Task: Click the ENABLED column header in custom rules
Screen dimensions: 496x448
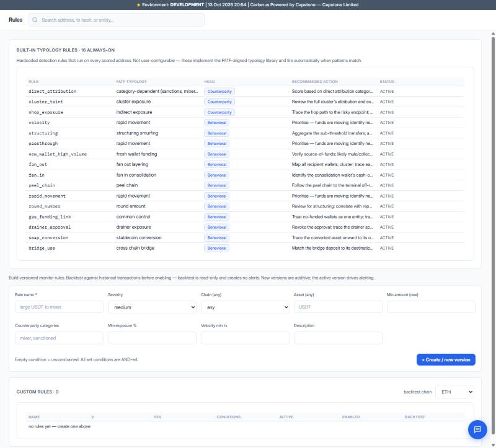Action: click(x=351, y=417)
